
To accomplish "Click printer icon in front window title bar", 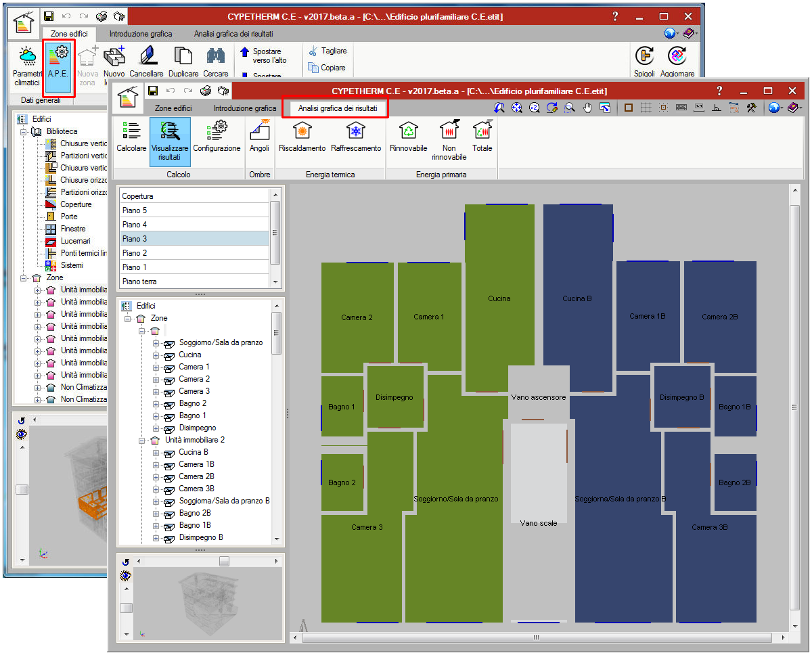I will 206,91.
